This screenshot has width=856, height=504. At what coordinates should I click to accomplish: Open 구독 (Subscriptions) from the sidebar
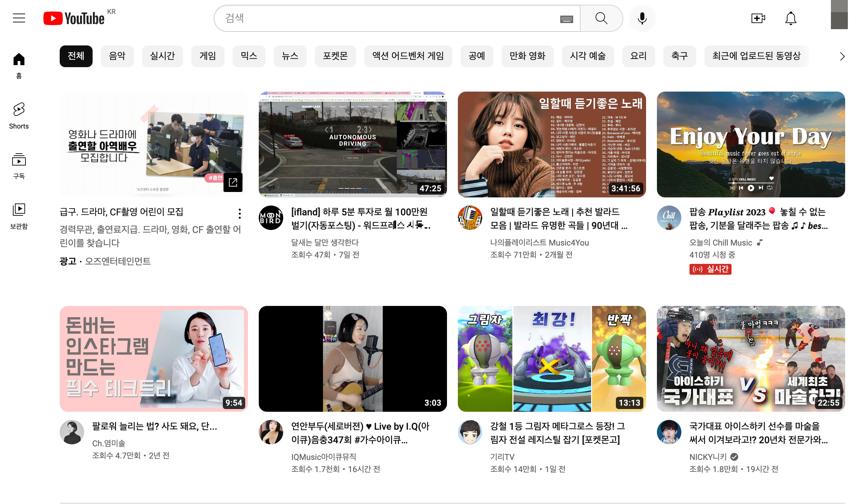click(x=19, y=166)
